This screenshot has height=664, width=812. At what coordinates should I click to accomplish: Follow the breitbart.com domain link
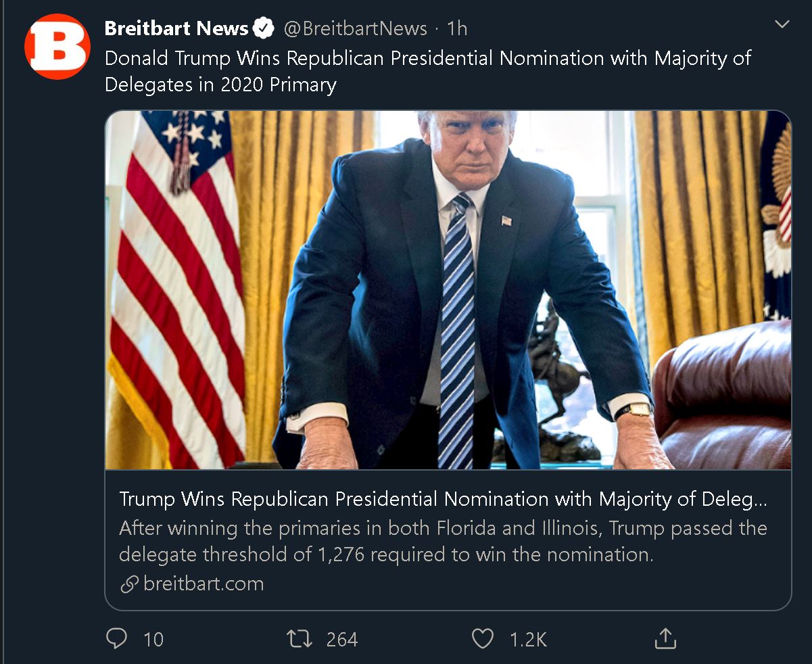click(x=204, y=584)
